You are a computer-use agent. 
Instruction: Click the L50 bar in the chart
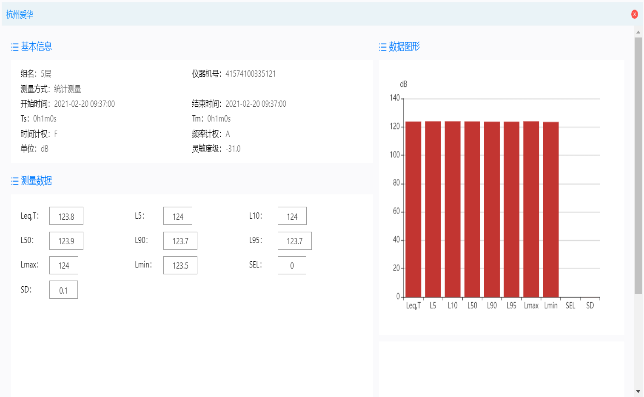472,209
